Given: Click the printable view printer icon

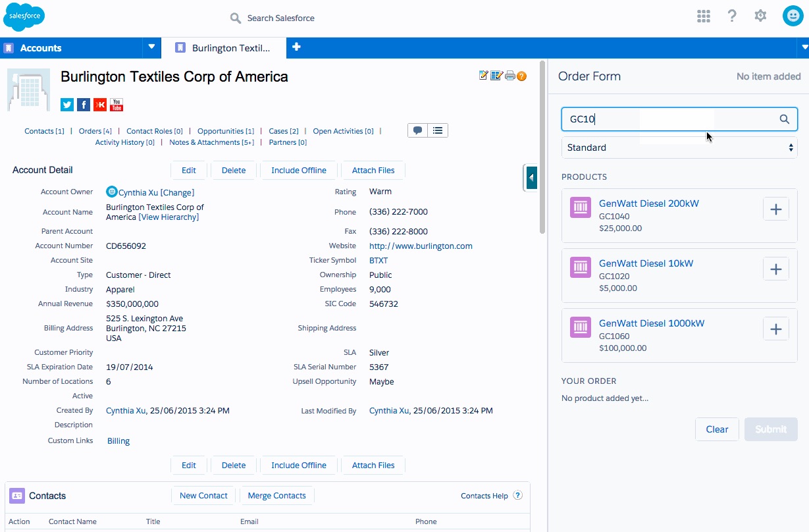Looking at the screenshot, I should (x=509, y=76).
